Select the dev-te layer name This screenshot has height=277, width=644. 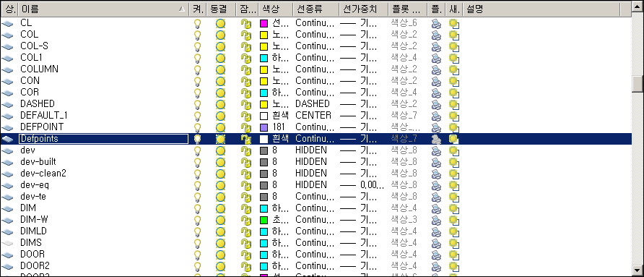(x=33, y=196)
